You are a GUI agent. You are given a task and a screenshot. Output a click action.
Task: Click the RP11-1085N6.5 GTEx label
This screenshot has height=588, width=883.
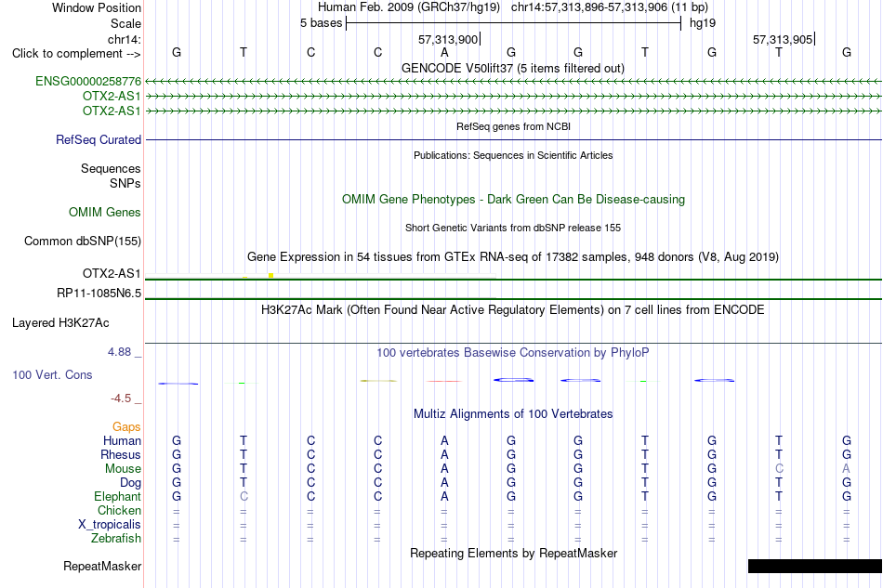click(99, 294)
